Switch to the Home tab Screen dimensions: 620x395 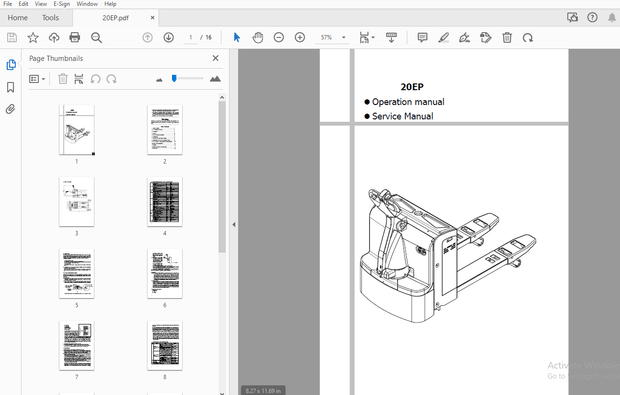[x=17, y=18]
